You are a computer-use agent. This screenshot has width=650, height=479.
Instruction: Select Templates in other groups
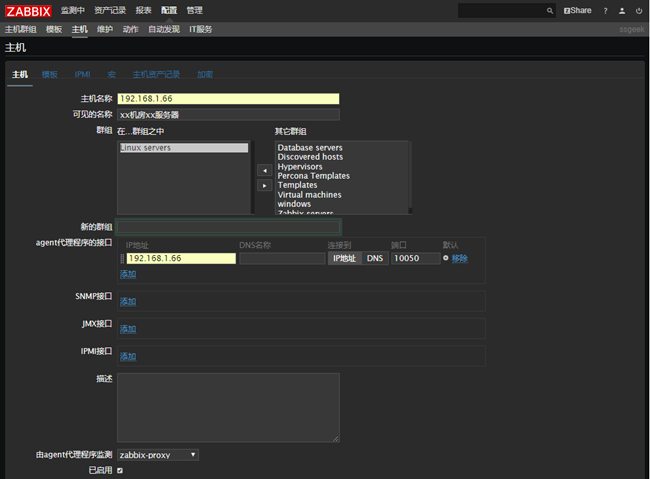[x=297, y=185]
